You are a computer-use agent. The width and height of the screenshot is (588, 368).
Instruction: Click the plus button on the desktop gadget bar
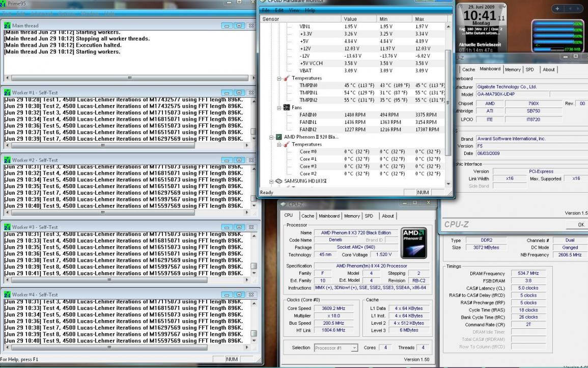click(x=557, y=9)
